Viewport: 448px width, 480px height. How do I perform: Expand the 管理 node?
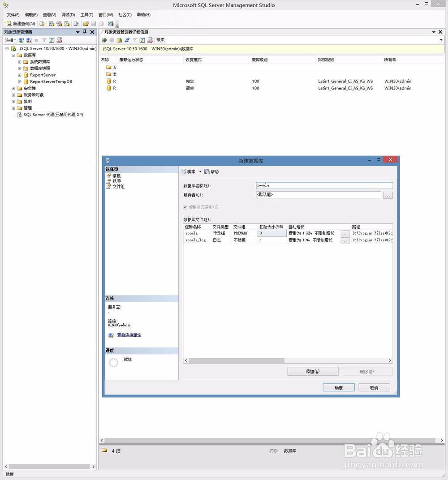13,108
